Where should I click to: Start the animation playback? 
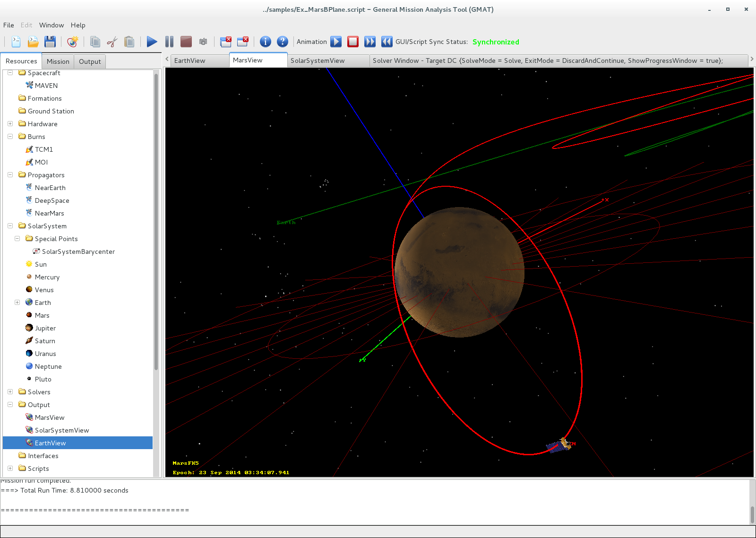pos(336,42)
